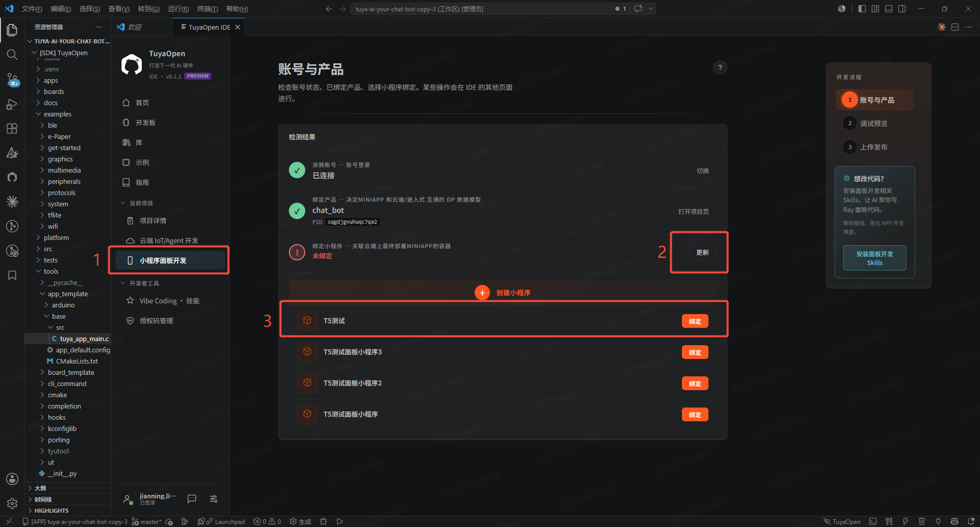
Task: Collapse the app_template folder
Action: pyautogui.click(x=67, y=294)
